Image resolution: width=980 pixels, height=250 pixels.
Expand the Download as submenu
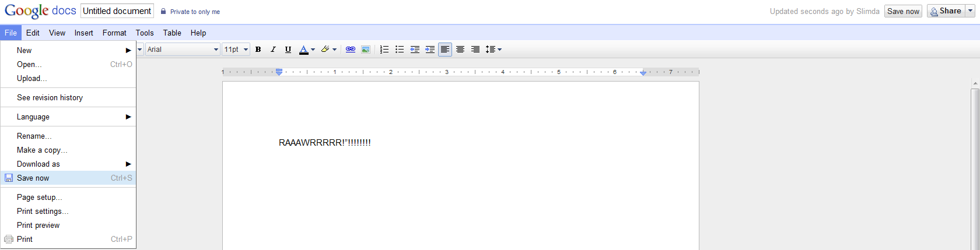(68, 164)
